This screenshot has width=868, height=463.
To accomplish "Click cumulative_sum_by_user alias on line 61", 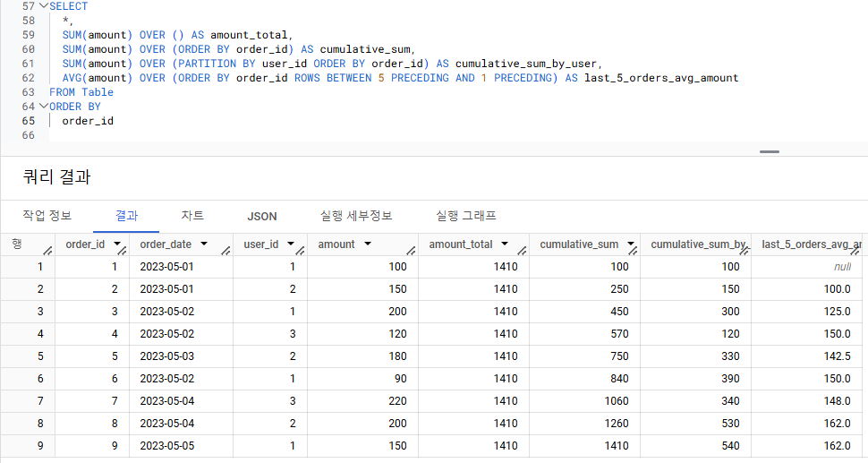I will pos(526,64).
